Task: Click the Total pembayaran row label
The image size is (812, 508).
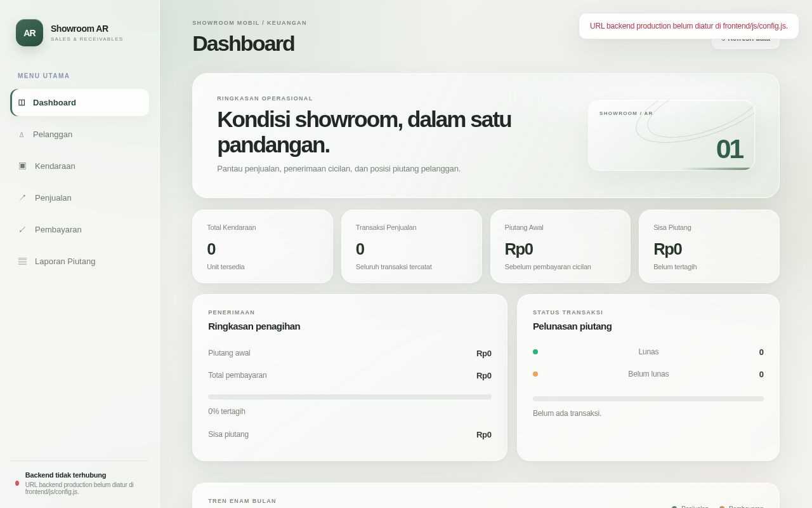Action: pos(237,375)
